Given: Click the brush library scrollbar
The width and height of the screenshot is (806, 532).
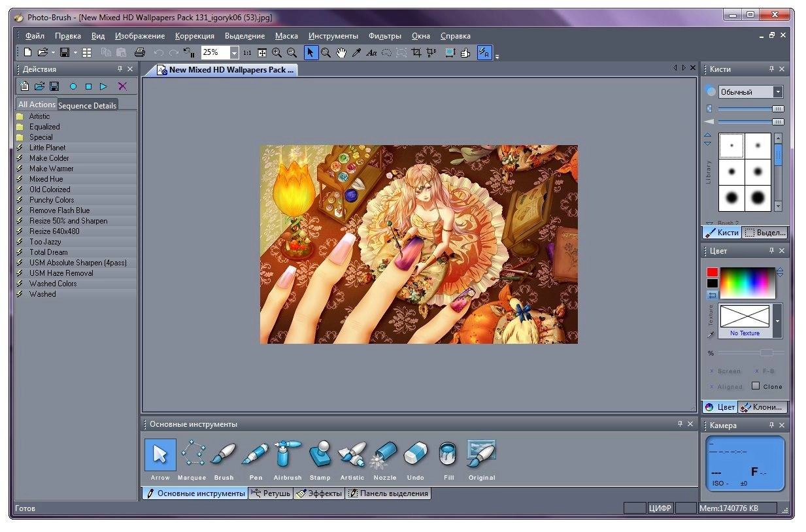Looking at the screenshot, I should click(x=778, y=172).
